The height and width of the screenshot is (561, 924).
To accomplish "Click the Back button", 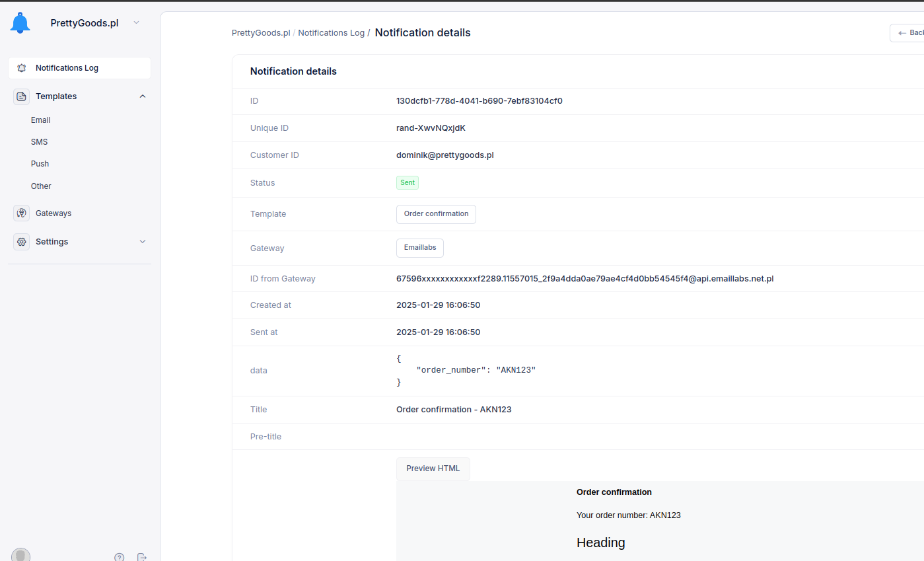I will [x=907, y=33].
